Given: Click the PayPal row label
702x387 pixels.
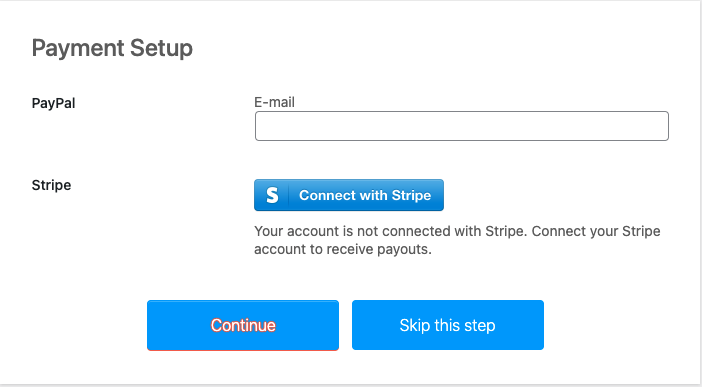Looking at the screenshot, I should click(x=53, y=103).
